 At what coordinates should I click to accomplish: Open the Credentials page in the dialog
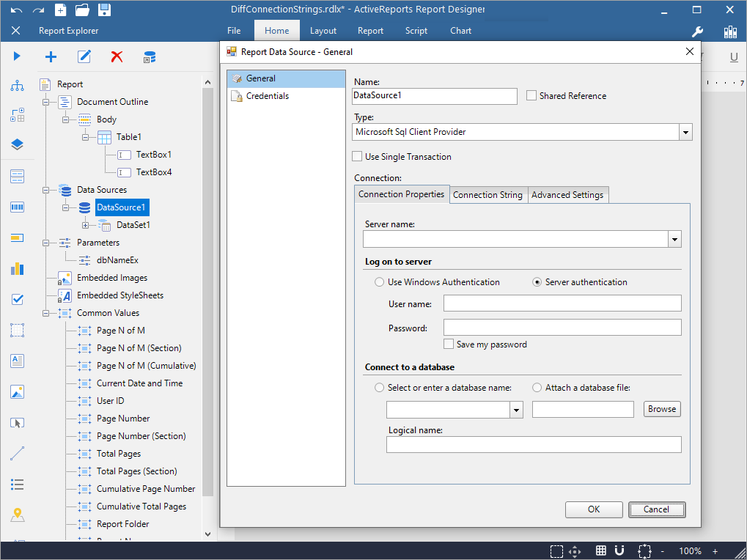(286, 96)
